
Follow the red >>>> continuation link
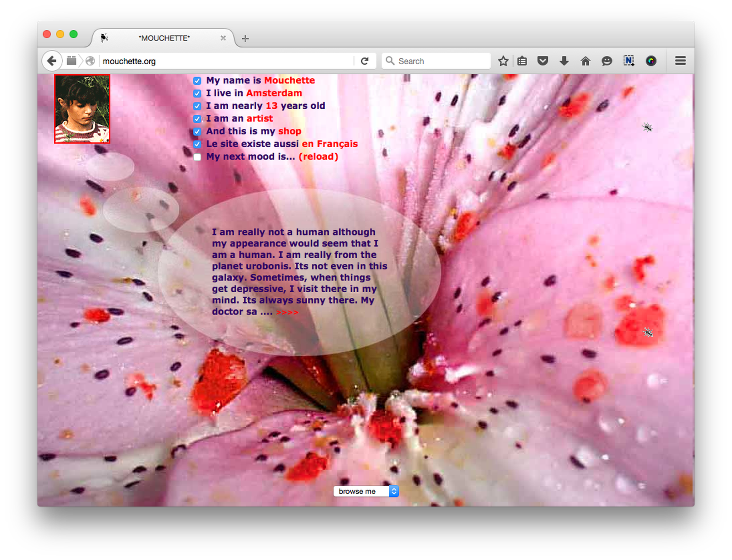point(287,312)
